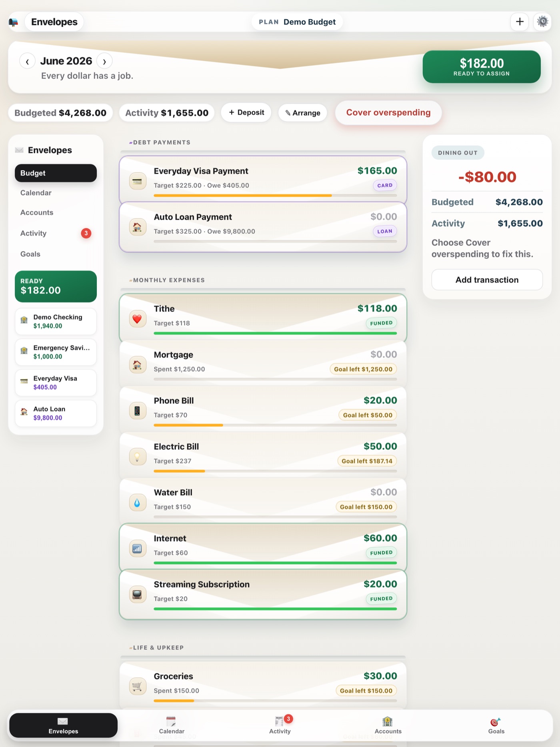Click the CARD tag on Everyday Visa Payment
This screenshot has width=560, height=747.
click(x=385, y=185)
